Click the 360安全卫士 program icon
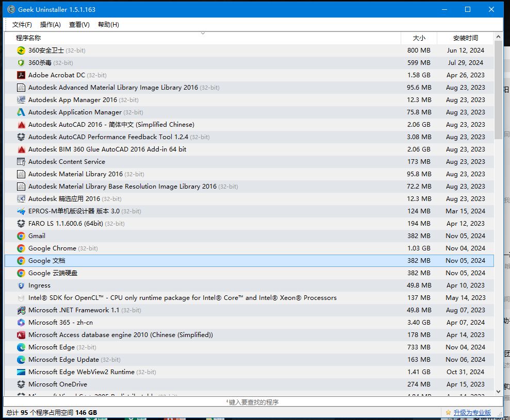The width and height of the screenshot is (510, 420). tap(21, 51)
